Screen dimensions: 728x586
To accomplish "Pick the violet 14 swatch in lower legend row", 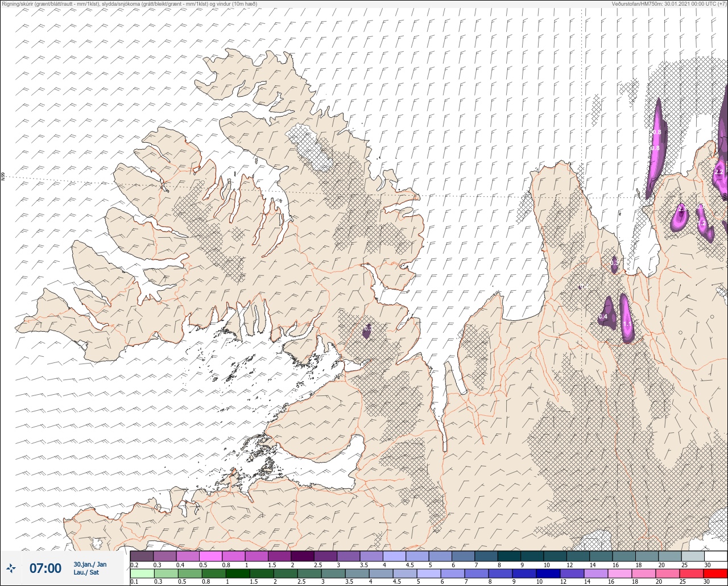I will 595,573.
